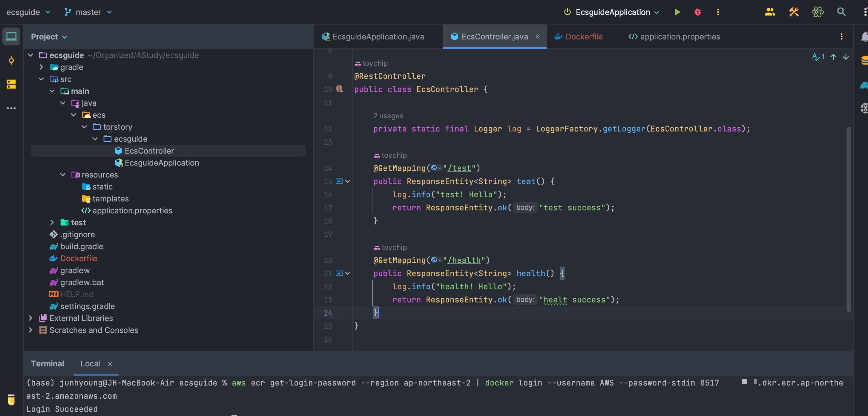Collapse the resources folder

pos(63,175)
